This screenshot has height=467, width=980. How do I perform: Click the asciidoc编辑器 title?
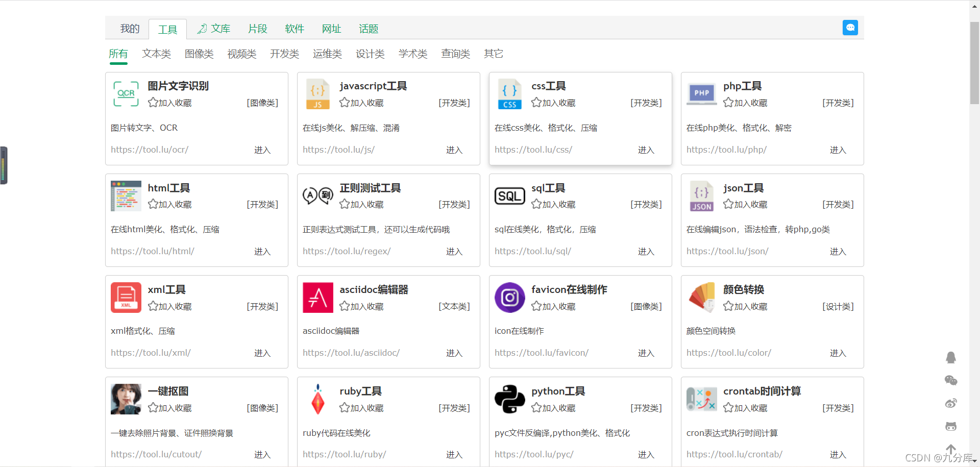pos(374,289)
